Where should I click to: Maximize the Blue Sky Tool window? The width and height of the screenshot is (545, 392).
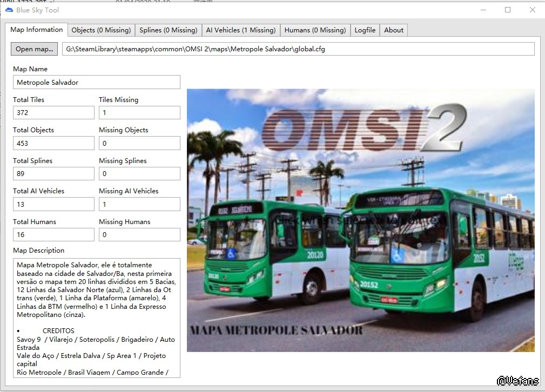click(x=508, y=10)
